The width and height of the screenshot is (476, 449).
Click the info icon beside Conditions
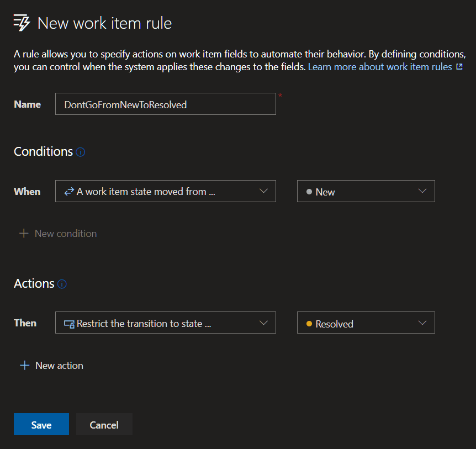pos(81,152)
